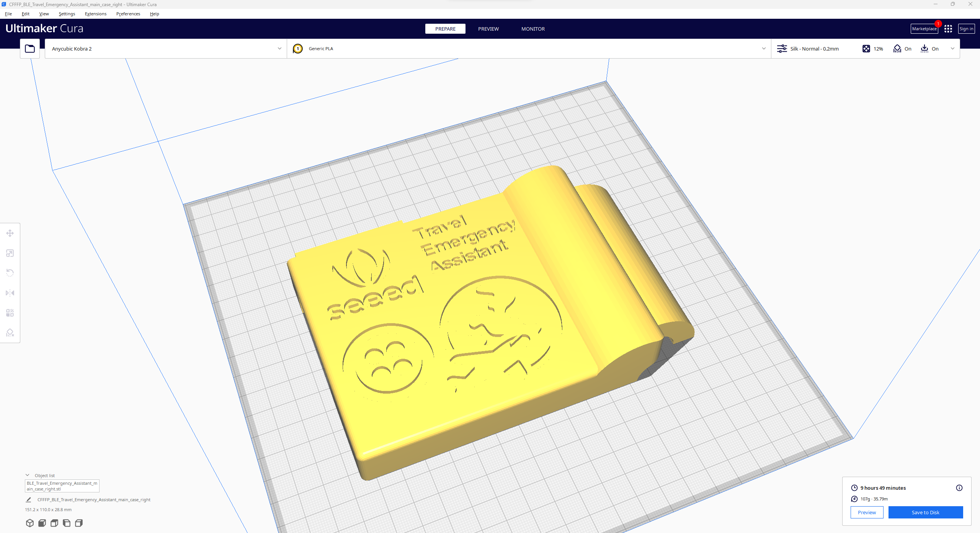Switch to PREVIEW tab

[488, 28]
